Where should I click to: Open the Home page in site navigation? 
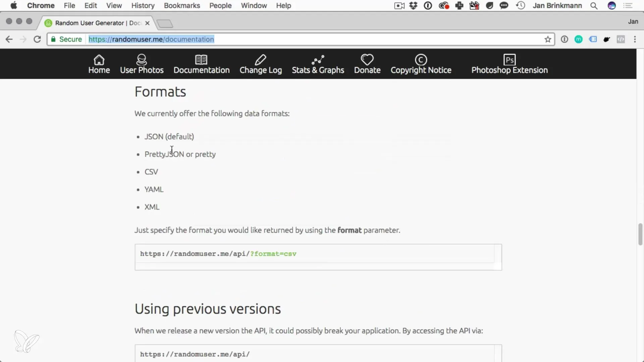click(99, 64)
